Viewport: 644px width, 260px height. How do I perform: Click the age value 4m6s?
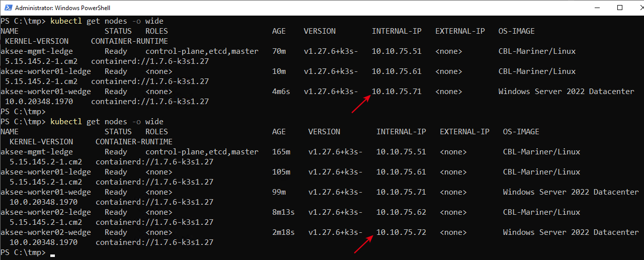[281, 92]
